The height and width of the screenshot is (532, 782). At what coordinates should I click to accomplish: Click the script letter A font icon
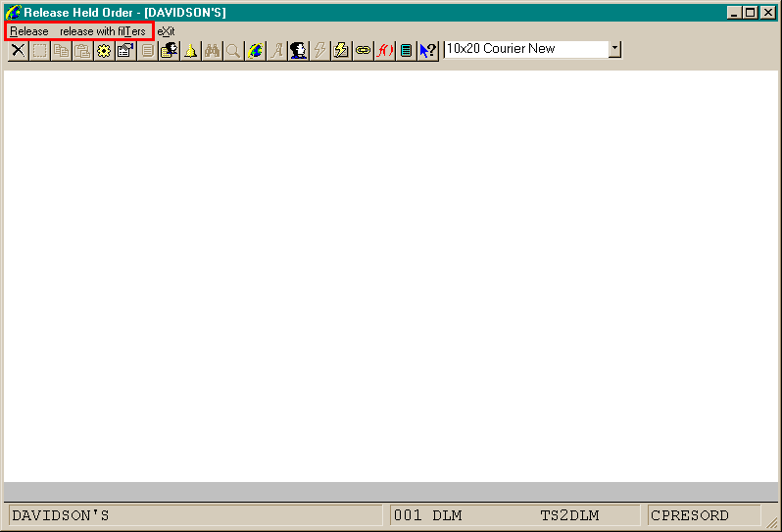coord(276,50)
